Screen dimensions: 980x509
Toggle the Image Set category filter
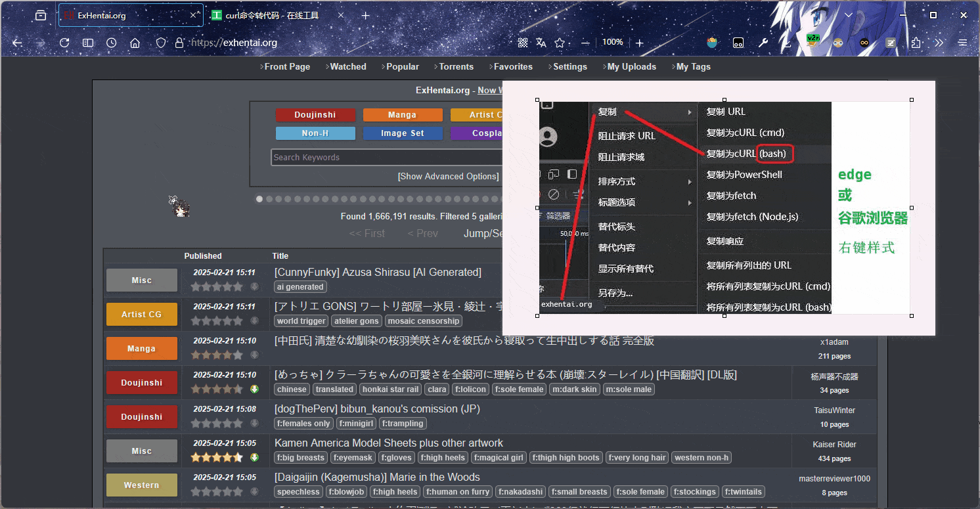402,133
